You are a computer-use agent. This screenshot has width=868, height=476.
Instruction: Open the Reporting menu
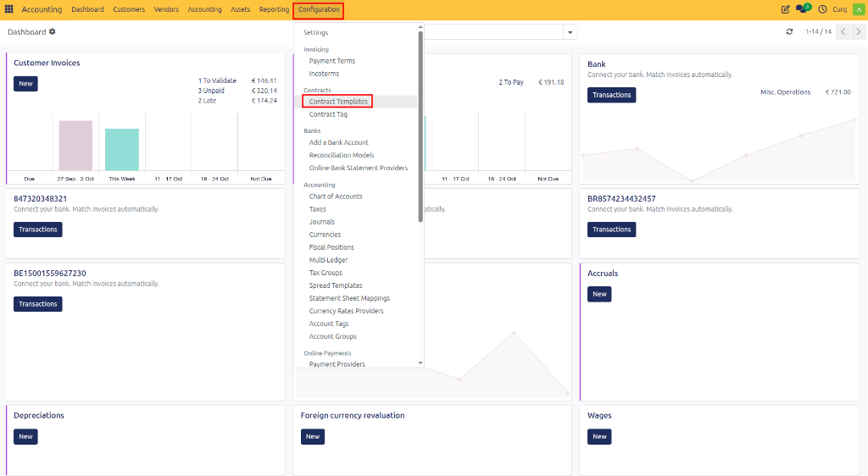[274, 9]
